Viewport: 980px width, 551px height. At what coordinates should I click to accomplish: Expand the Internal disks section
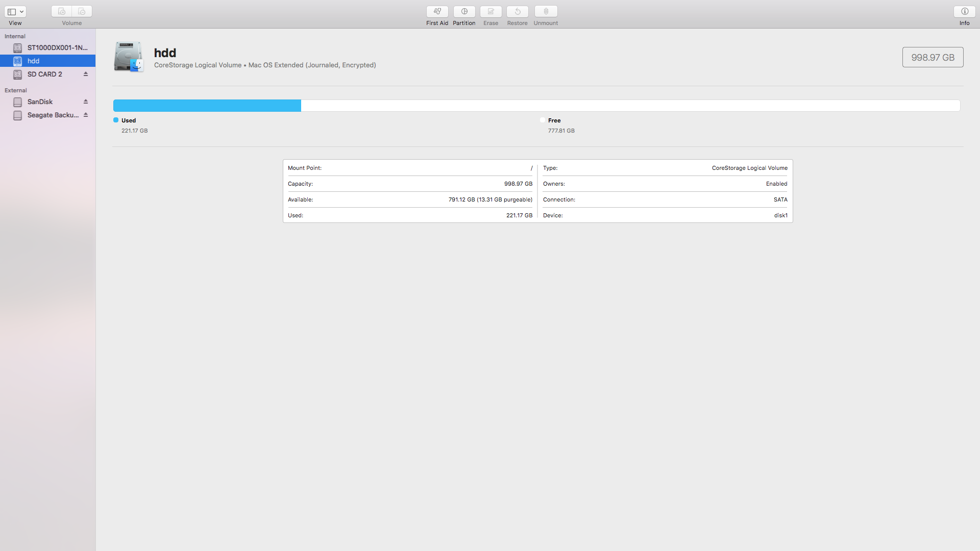coord(14,36)
